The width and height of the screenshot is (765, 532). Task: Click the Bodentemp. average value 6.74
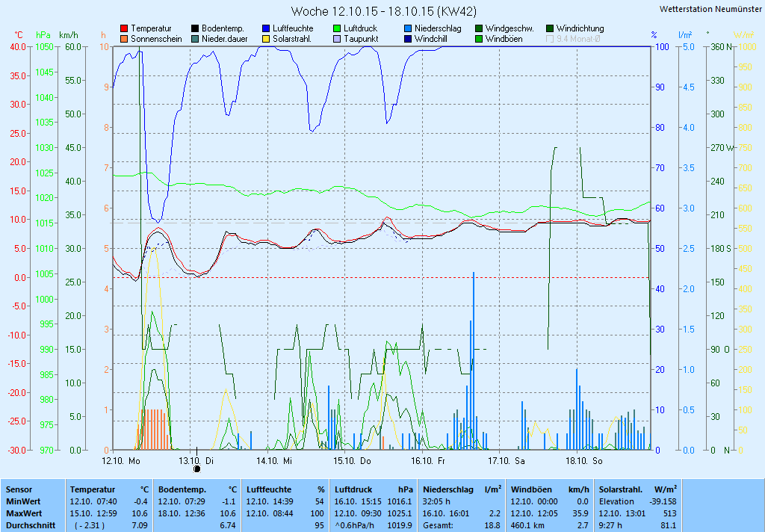tap(228, 526)
